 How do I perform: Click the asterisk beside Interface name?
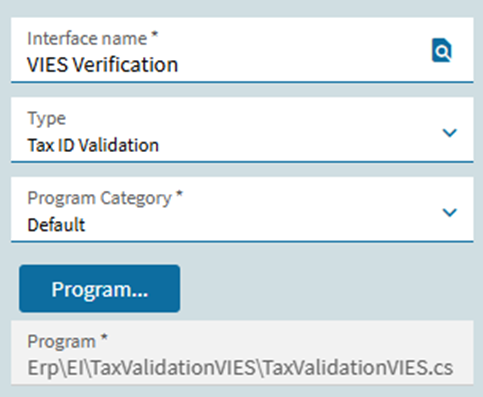(155, 34)
